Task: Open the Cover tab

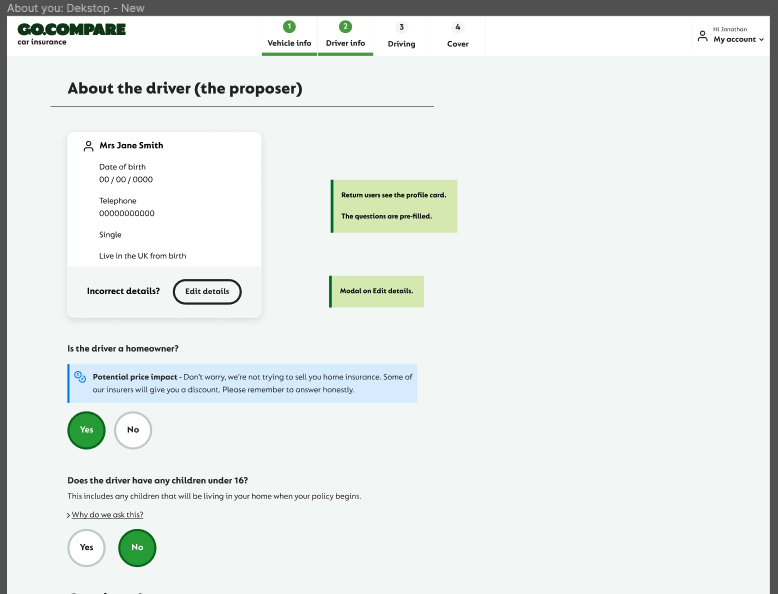Action: [457, 44]
